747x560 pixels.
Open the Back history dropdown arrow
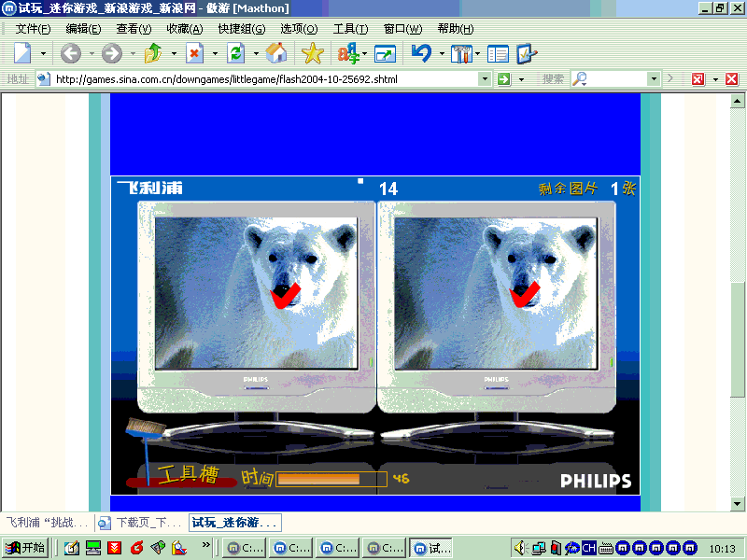click(92, 53)
